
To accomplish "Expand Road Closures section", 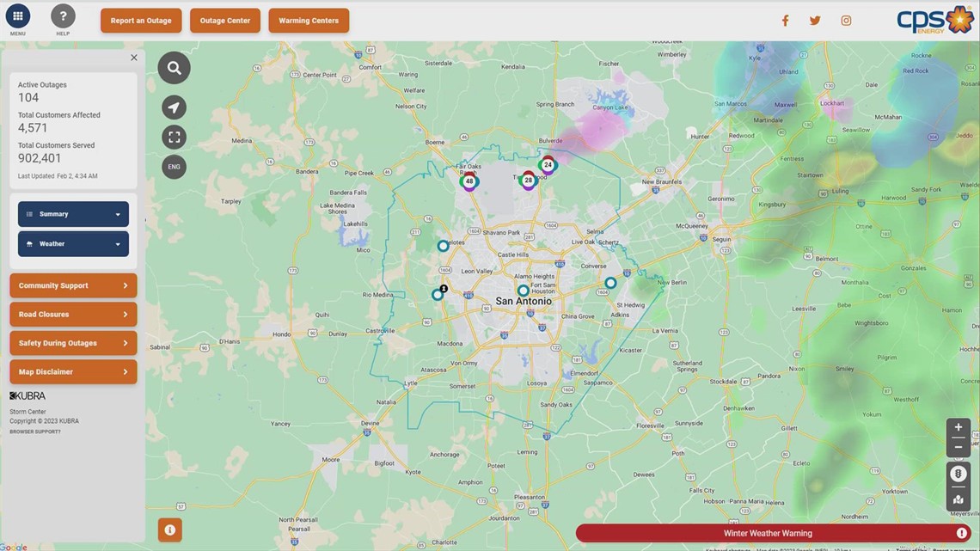I will pyautogui.click(x=73, y=315).
